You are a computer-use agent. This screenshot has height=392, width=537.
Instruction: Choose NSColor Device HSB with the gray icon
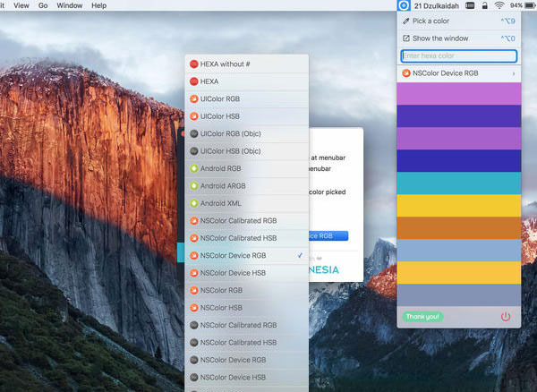point(247,378)
